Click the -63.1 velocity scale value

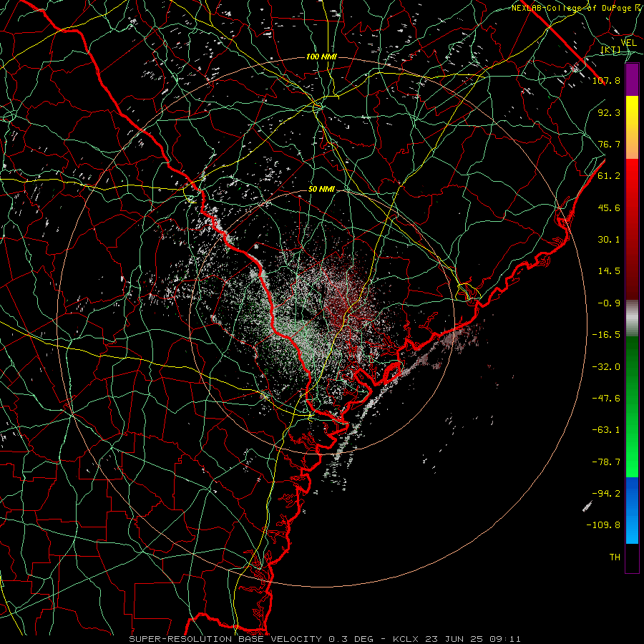coord(606,430)
